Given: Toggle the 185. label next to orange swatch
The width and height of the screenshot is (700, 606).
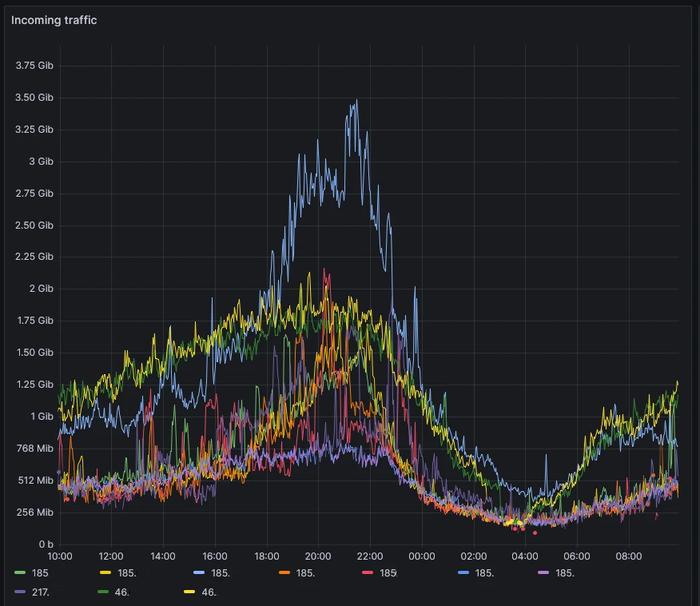Looking at the screenshot, I should pos(305,573).
